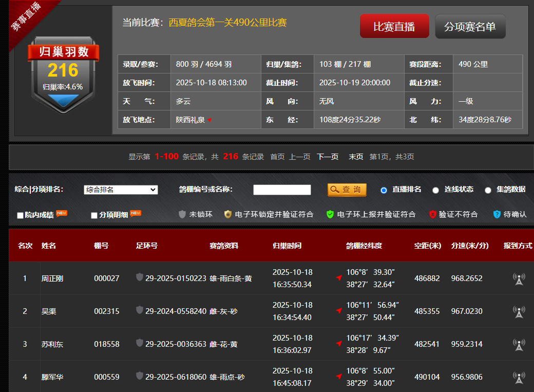The width and height of the screenshot is (534, 392).
Task: Tick the 分项明细 checkbox
Action: pyautogui.click(x=94, y=215)
